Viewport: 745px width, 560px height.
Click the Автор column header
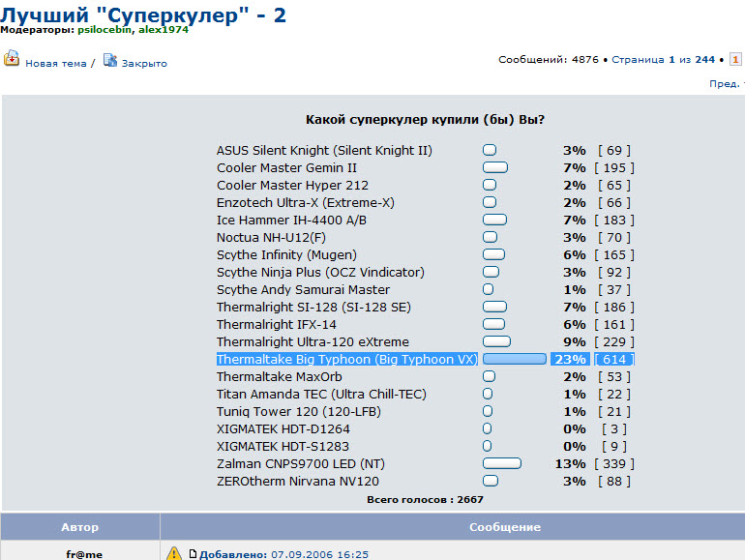click(x=79, y=527)
